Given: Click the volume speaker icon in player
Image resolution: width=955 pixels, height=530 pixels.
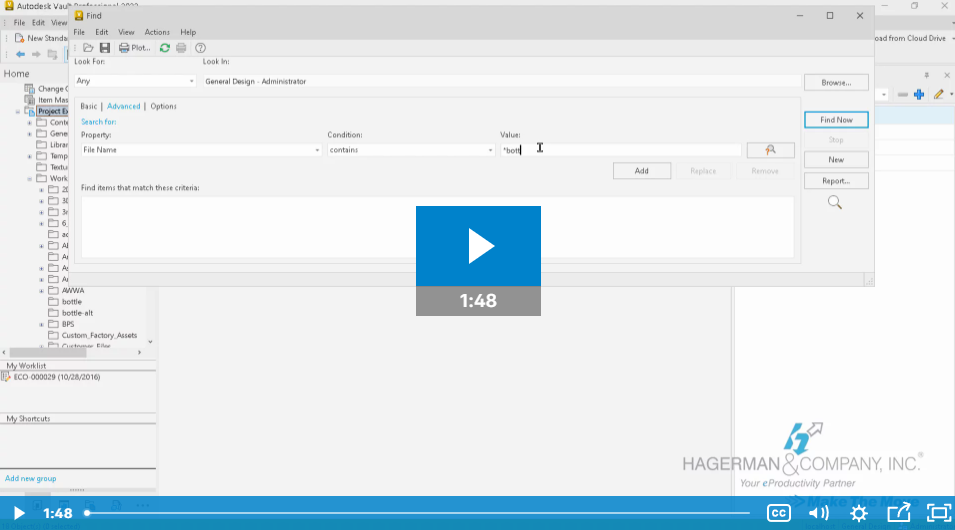Looking at the screenshot, I should (x=819, y=514).
